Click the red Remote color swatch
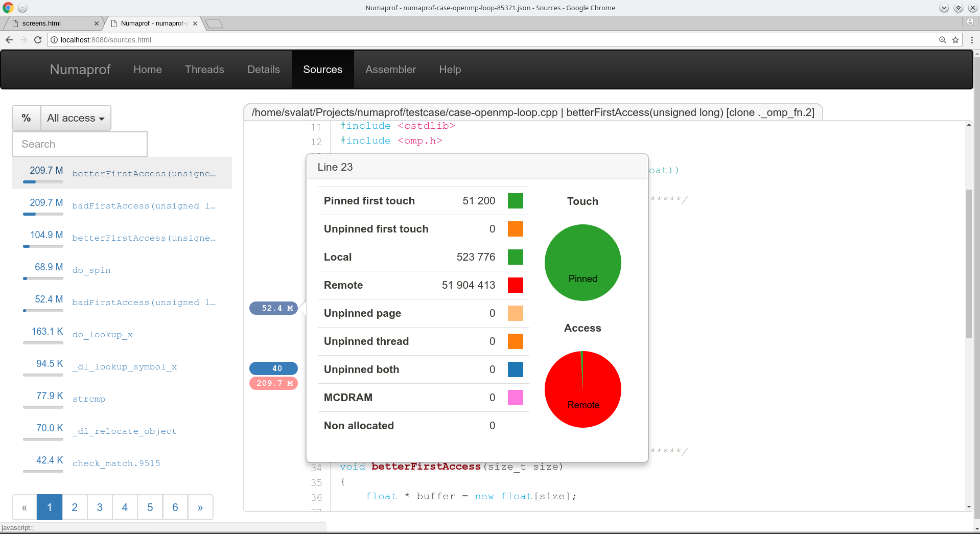The width and height of the screenshot is (980, 534). point(515,285)
